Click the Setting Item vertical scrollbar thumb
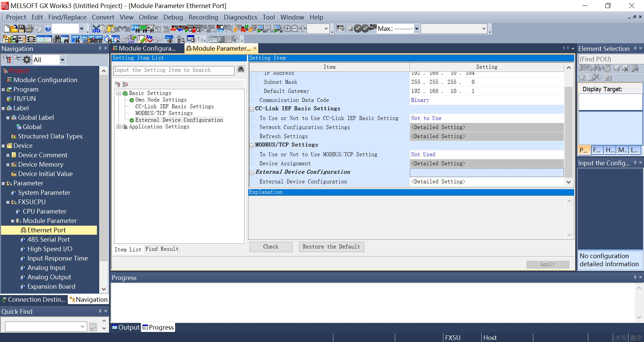Screen dimensions: 644x342 568,131
